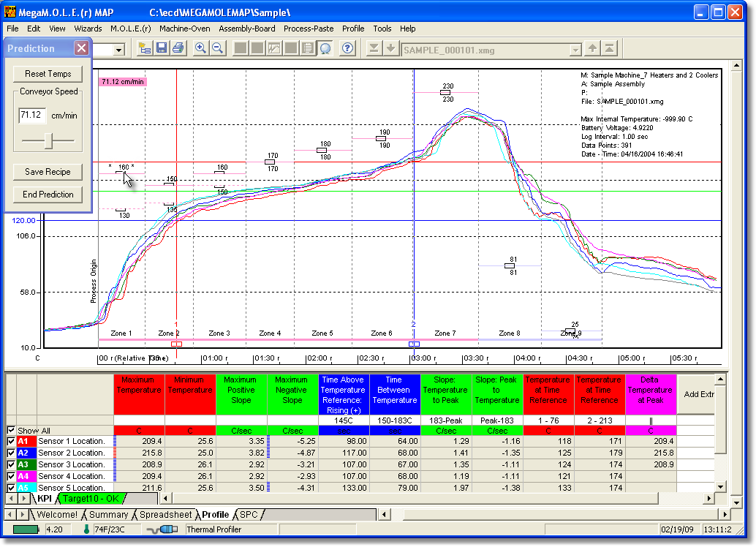Click the Add Extra column header
The image size is (756, 547).
tap(696, 394)
